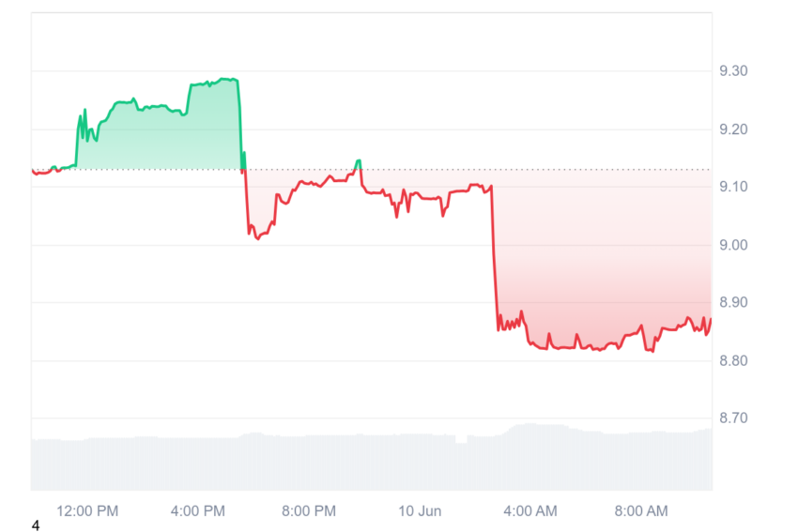Select the 12:00 PM time axis label
798x532 pixels.
pos(87,510)
